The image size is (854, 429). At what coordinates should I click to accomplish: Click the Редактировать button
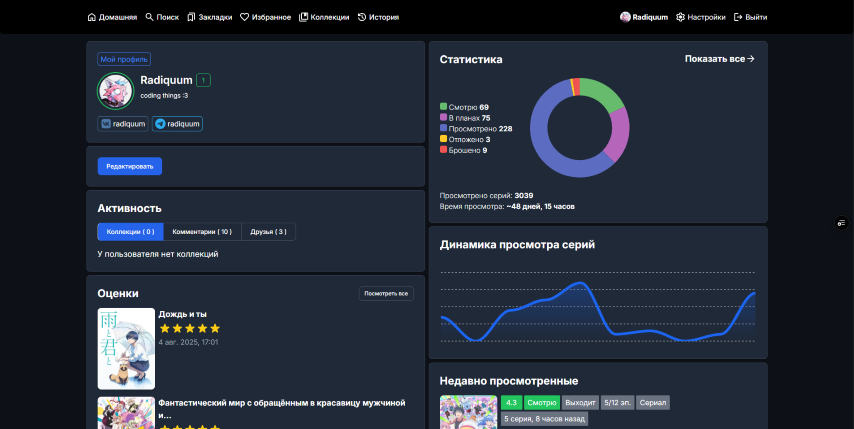129,166
